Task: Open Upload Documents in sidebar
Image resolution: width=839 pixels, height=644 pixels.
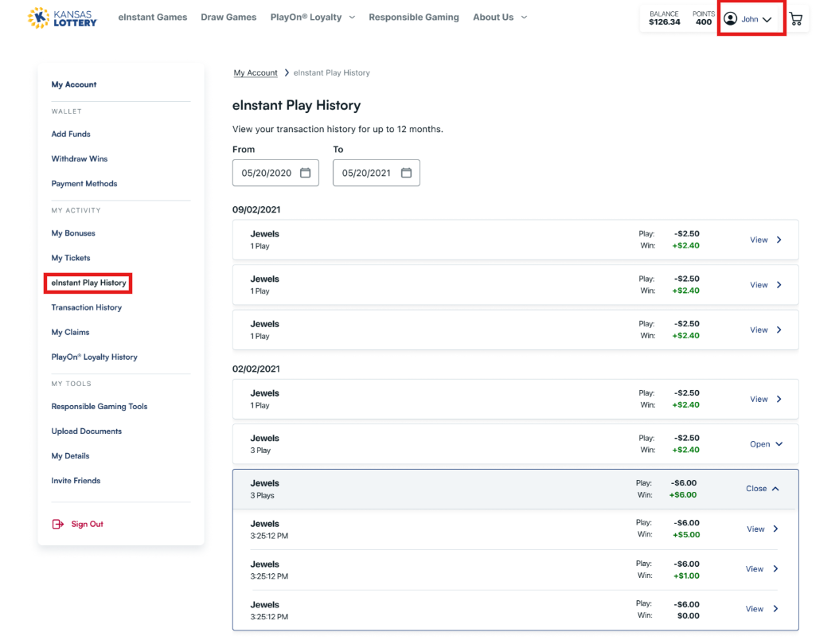Action: [86, 431]
